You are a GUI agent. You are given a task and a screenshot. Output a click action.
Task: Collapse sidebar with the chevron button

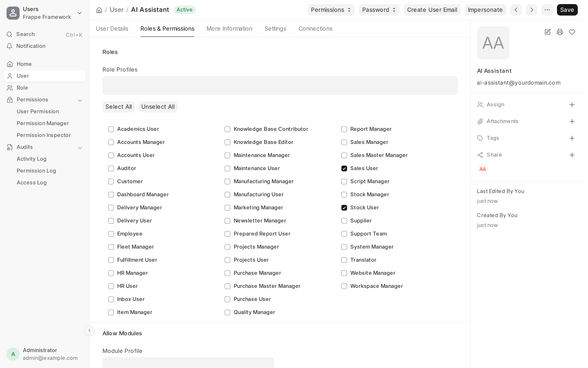tap(89, 330)
